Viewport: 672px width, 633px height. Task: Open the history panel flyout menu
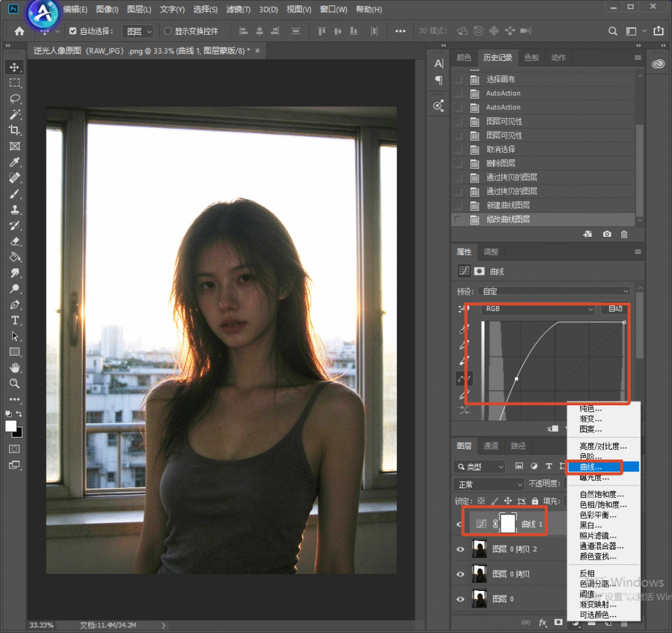[x=638, y=58]
